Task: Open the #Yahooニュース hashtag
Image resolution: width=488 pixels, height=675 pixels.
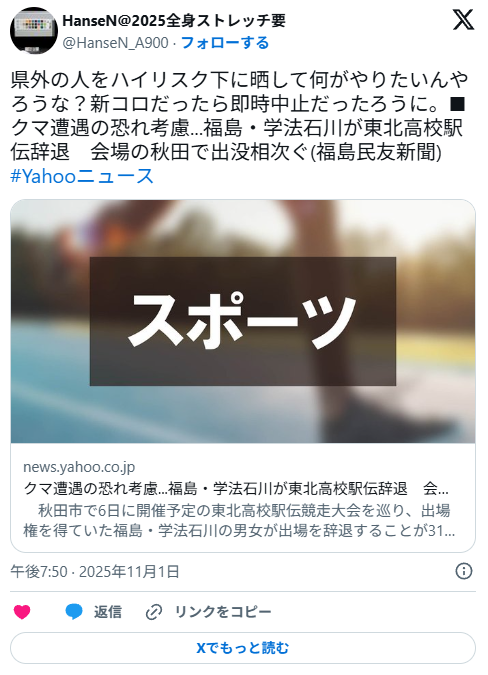Action: pyautogui.click(x=82, y=176)
